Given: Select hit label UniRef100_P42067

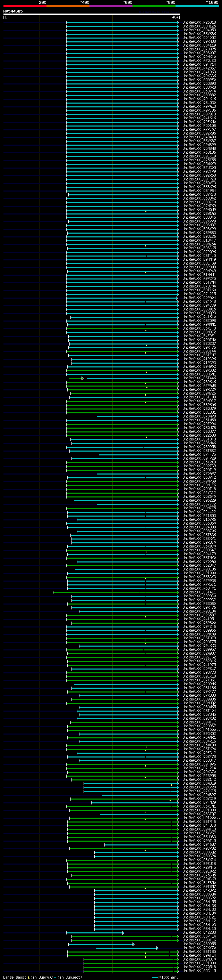Looking at the screenshot, I should (199, 68).
